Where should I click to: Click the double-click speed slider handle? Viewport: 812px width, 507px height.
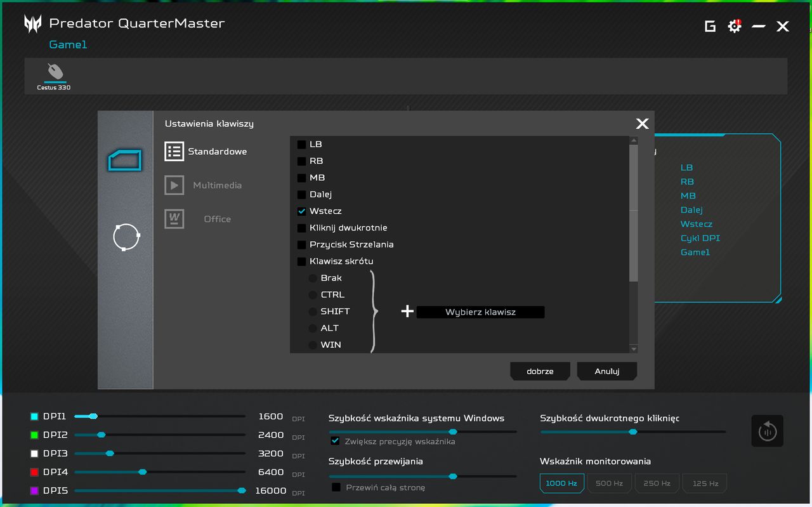pos(632,431)
